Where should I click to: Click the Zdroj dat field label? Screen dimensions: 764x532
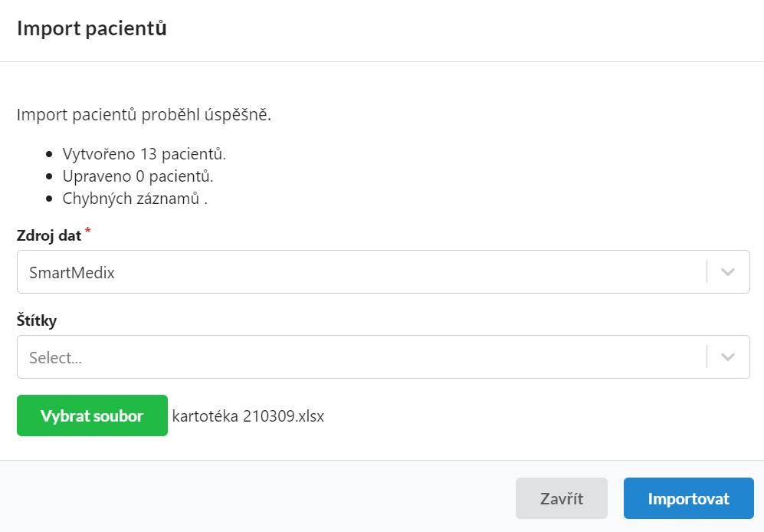point(49,235)
